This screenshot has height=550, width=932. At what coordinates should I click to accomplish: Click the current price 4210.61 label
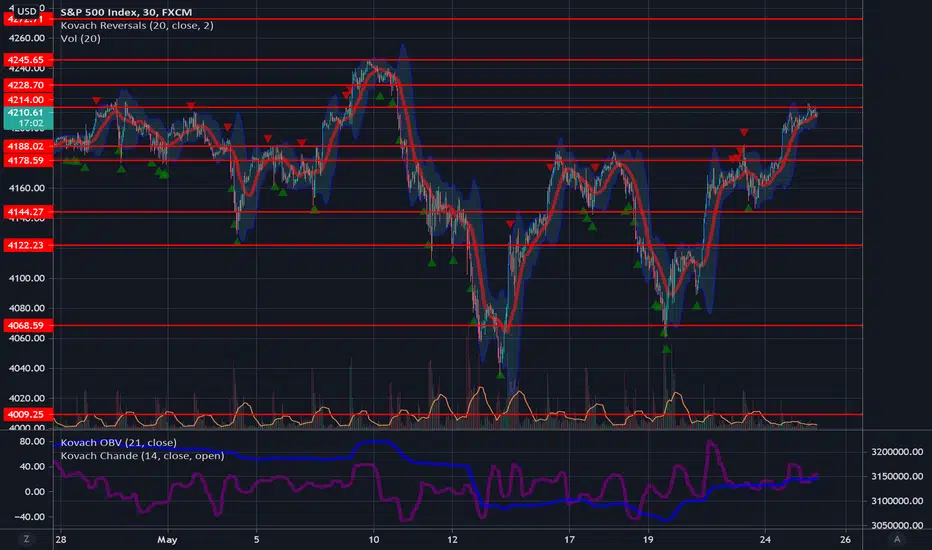28,118
